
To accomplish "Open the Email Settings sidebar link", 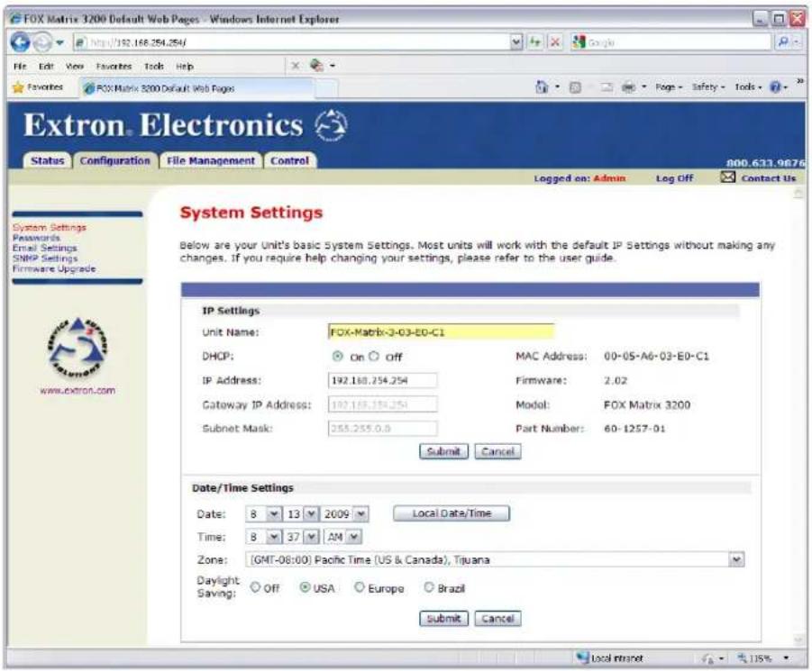I will (x=44, y=249).
